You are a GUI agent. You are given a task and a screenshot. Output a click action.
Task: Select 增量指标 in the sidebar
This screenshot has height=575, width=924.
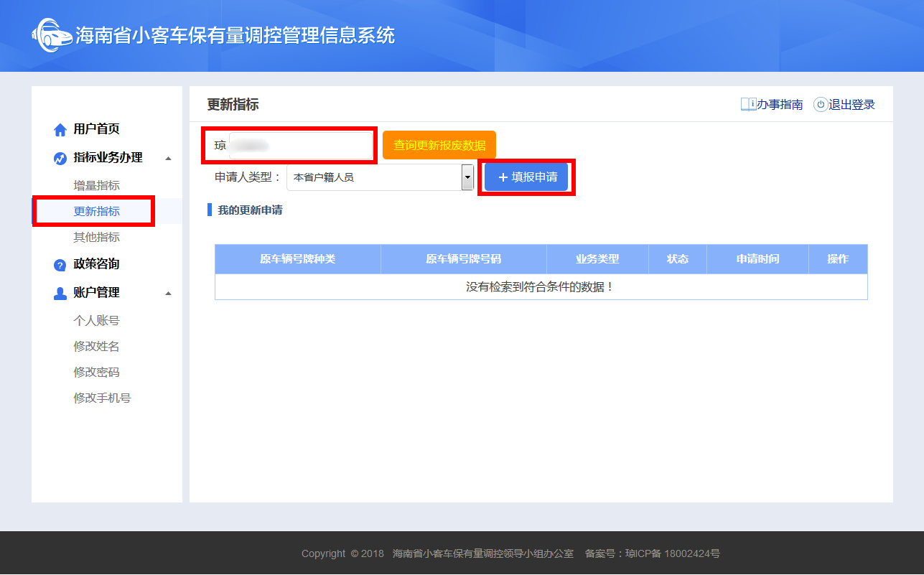(x=96, y=185)
